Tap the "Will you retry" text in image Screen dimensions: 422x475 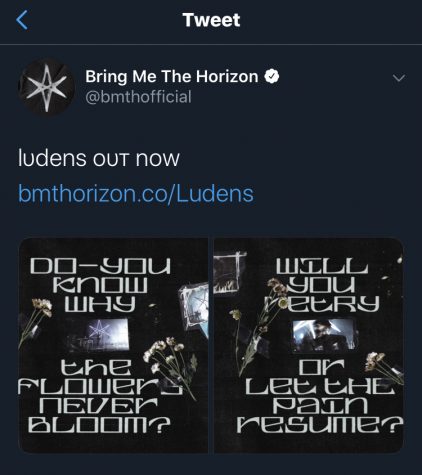coord(322,285)
